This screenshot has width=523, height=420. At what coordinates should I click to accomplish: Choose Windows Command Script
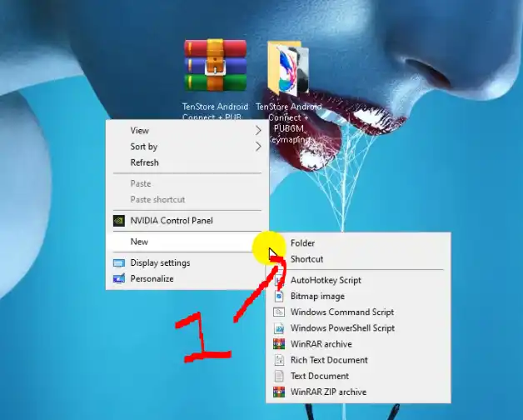[341, 312]
